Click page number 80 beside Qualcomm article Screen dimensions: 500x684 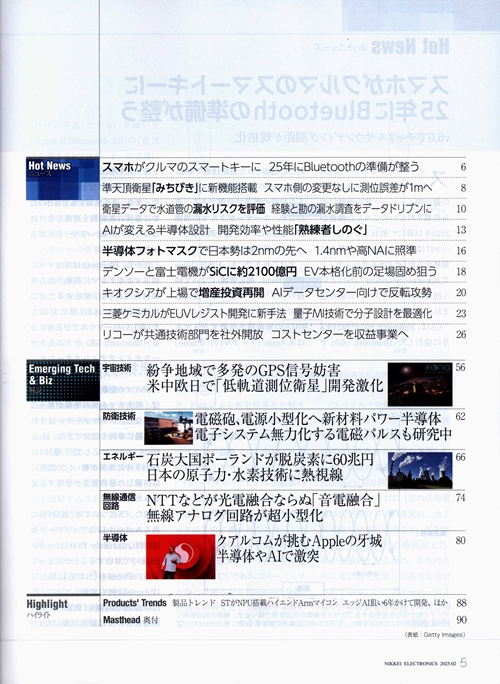[460, 540]
